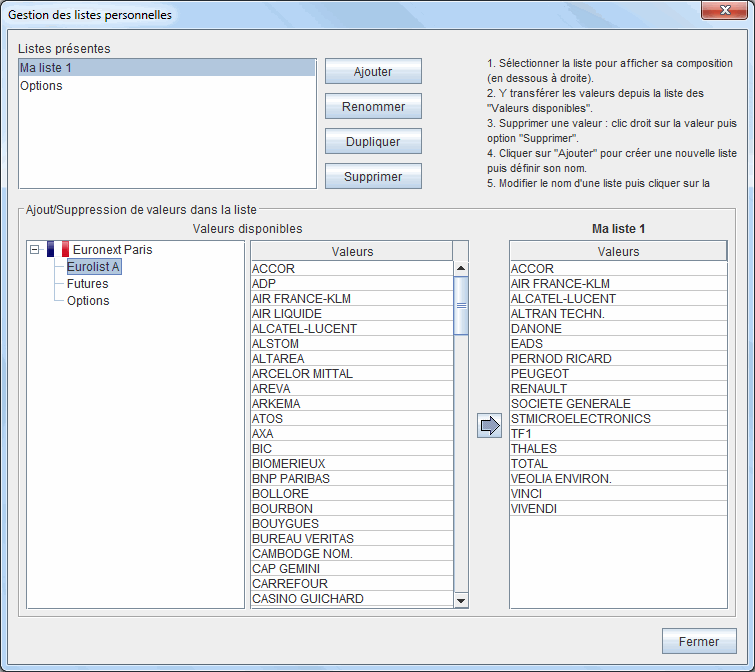Select Options under Euronext Paris tree

(x=88, y=301)
